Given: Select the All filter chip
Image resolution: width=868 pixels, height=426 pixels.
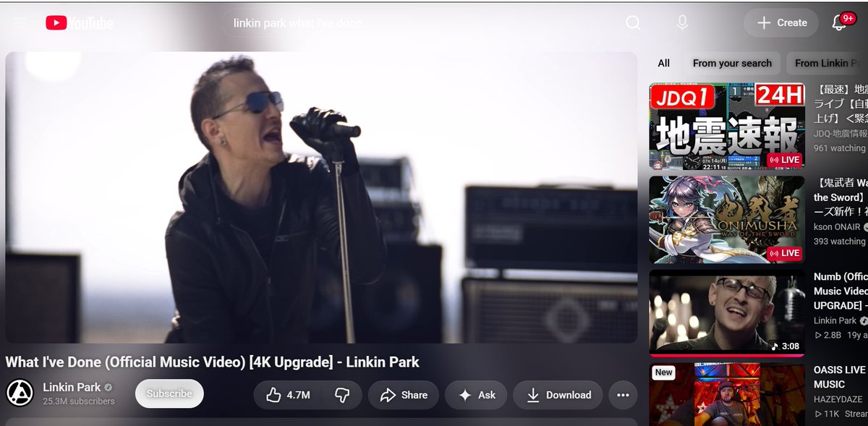Looking at the screenshot, I should point(664,63).
